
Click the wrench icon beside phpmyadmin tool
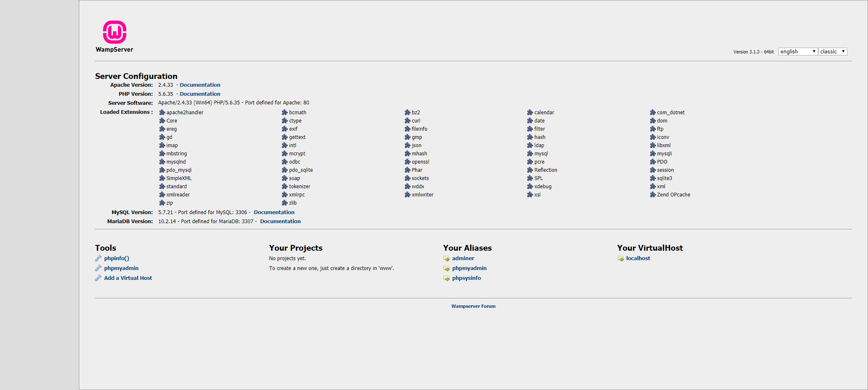pos(98,268)
